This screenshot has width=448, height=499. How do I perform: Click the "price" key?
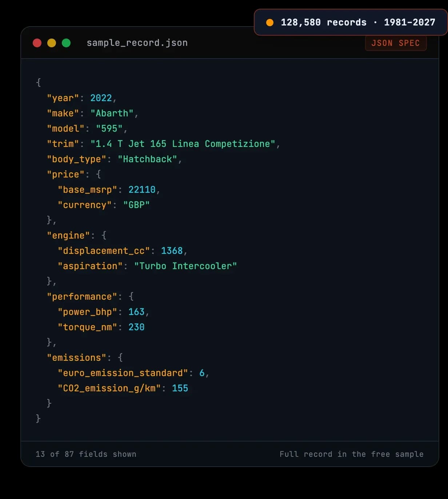[x=65, y=175]
